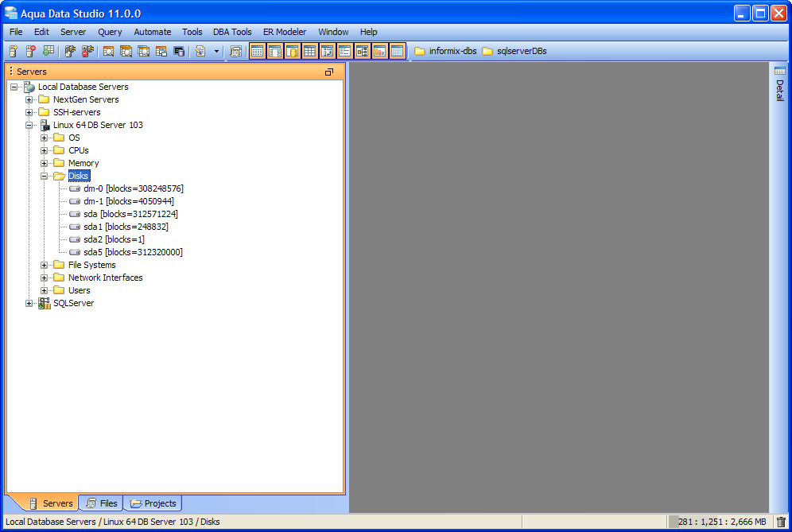Toggle the last highlighted blue grid panel button
This screenshot has width=792, height=532.
(397, 51)
